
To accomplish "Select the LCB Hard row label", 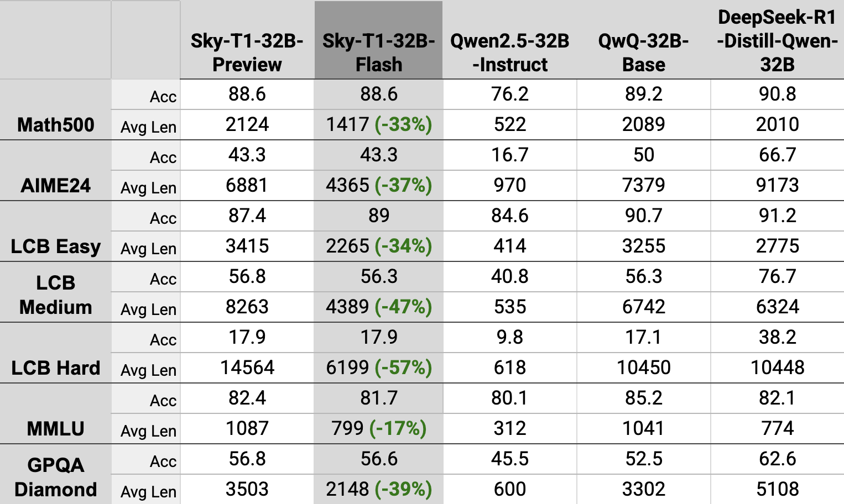I will point(55,368).
